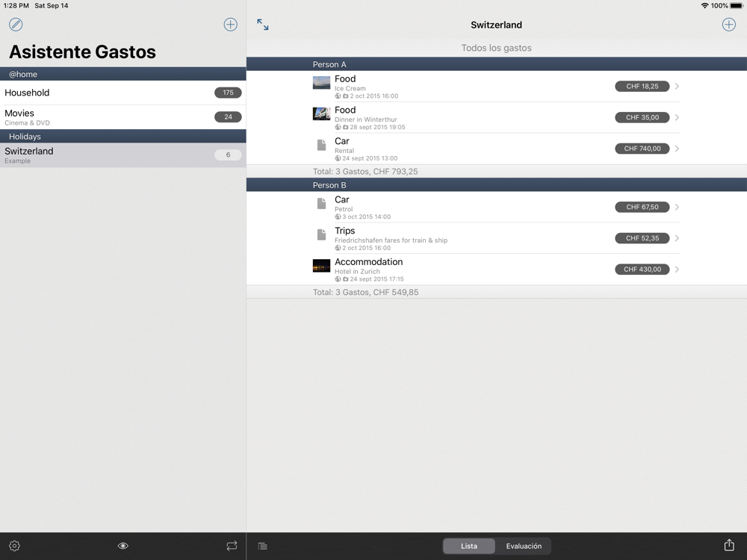Tap the sync arrows icon

coord(232,546)
